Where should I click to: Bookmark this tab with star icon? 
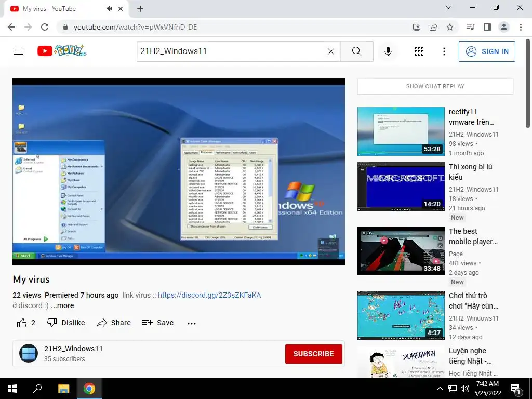pyautogui.click(x=450, y=27)
